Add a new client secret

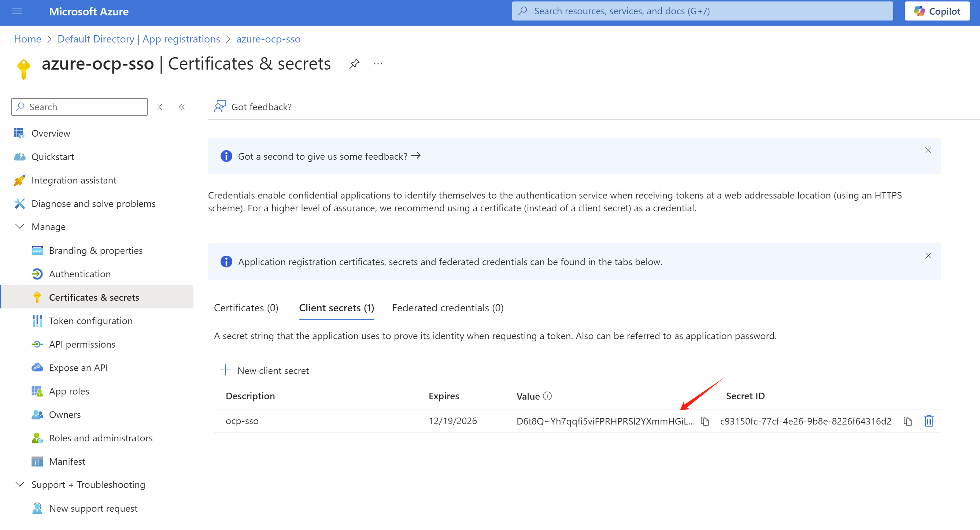click(265, 370)
